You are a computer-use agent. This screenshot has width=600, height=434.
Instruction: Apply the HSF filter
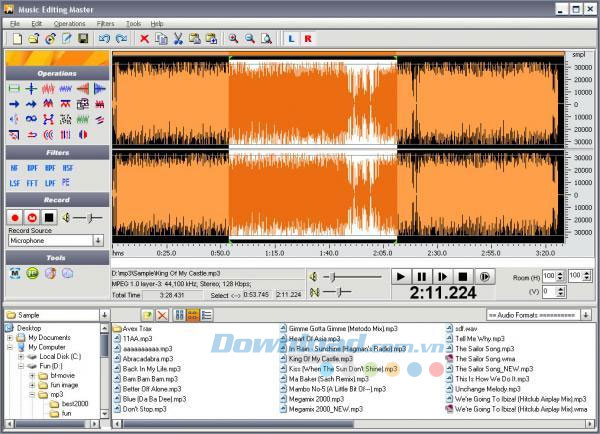coord(68,168)
